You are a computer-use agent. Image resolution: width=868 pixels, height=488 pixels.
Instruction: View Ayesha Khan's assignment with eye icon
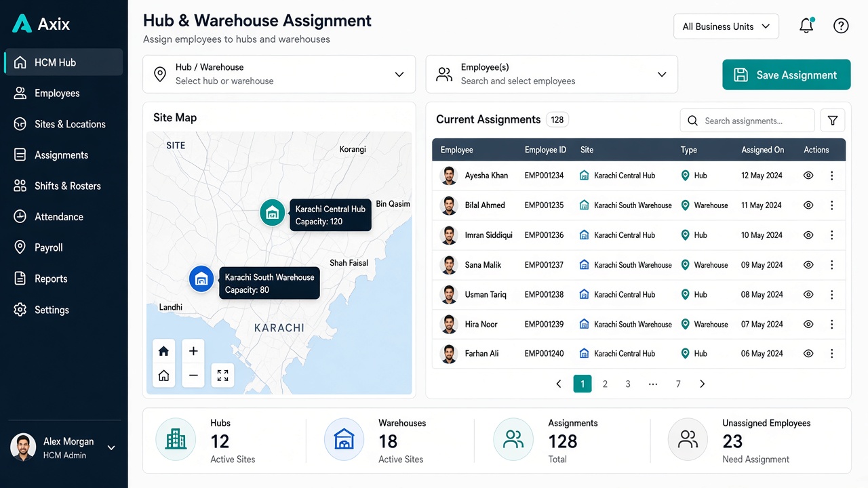pos(808,176)
